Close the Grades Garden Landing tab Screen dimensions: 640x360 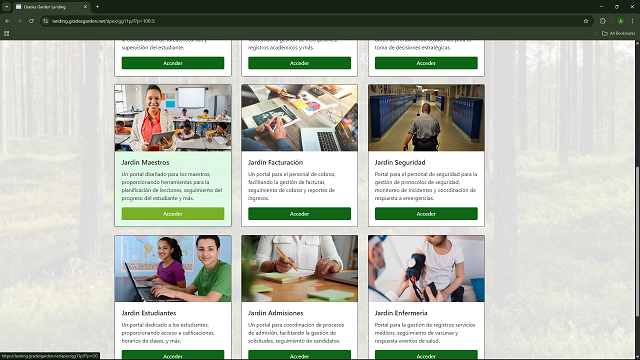[85, 7]
